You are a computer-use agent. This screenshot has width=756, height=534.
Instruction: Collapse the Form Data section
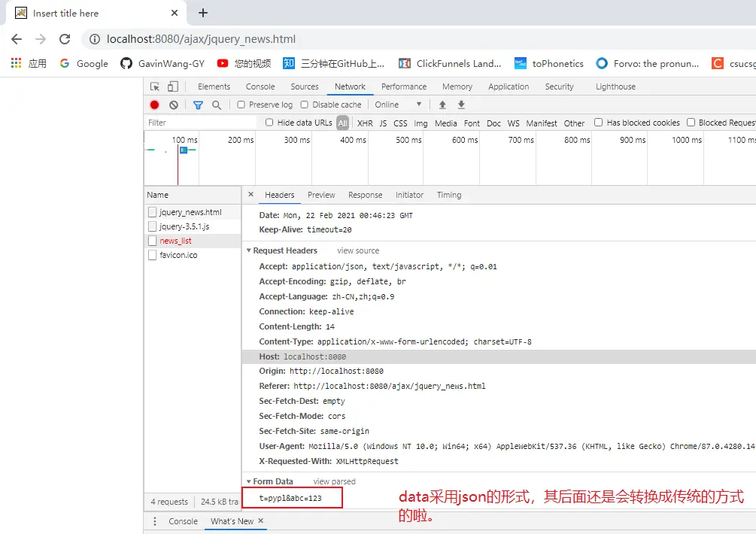[249, 482]
